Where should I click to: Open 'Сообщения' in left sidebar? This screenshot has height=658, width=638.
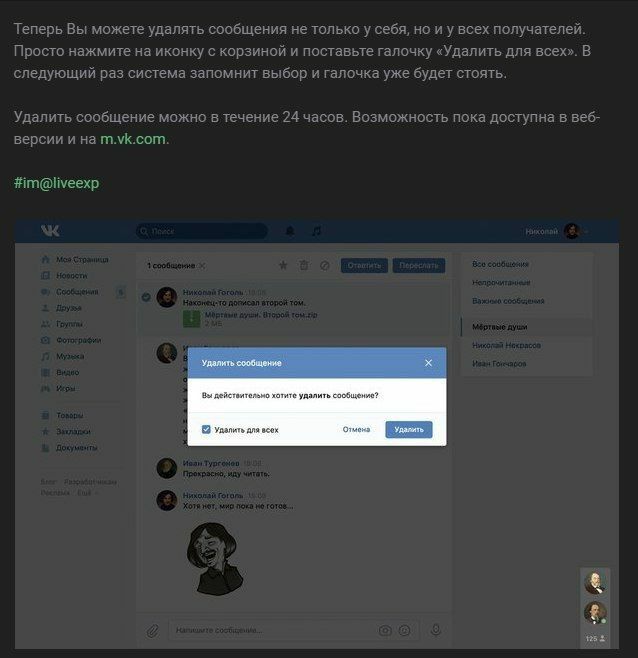(77, 292)
